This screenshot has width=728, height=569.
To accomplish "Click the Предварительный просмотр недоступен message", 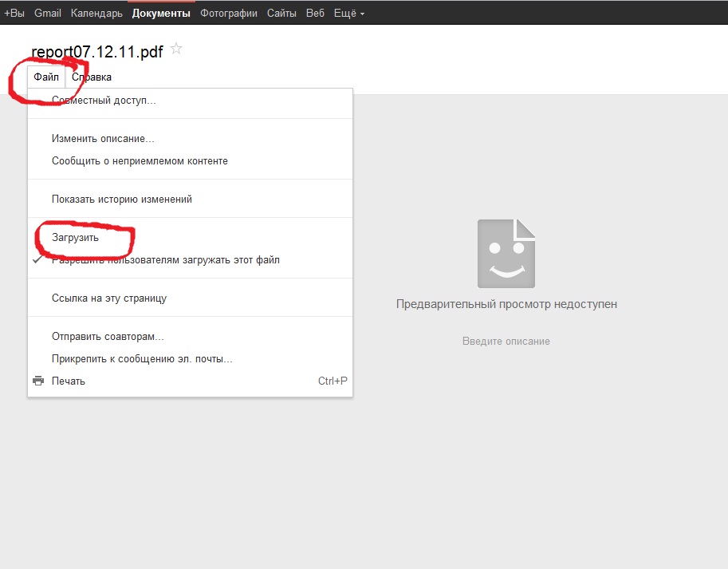I will (x=506, y=304).
